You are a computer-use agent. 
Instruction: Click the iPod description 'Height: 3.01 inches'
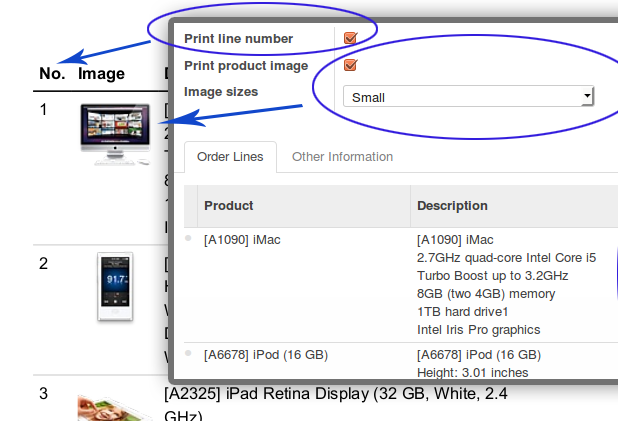click(x=473, y=373)
